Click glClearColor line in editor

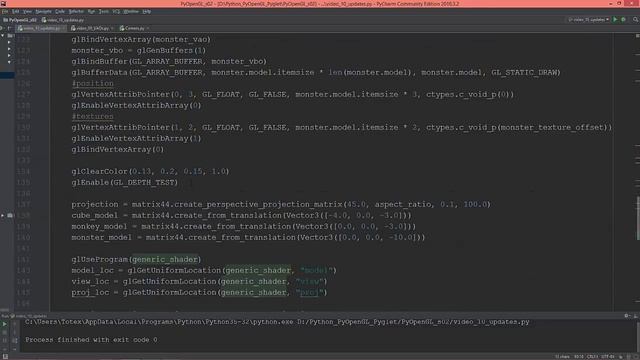pyautogui.click(x=150, y=171)
